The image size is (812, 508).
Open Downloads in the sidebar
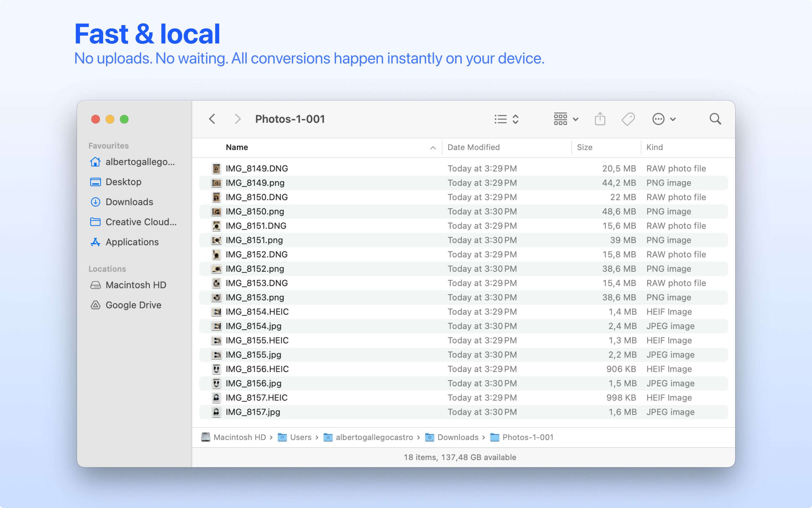(122, 202)
